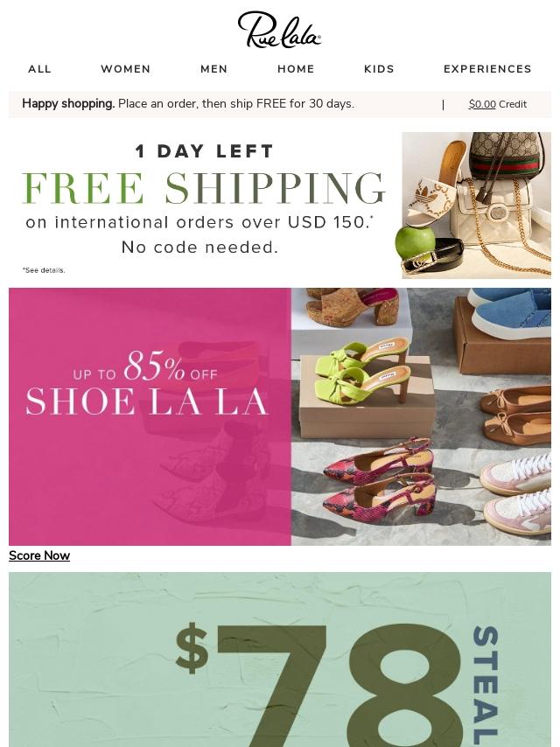Screen dimensions: 560x747
Task: Click the green knotted heeled sandals image
Action: [x=362, y=367]
